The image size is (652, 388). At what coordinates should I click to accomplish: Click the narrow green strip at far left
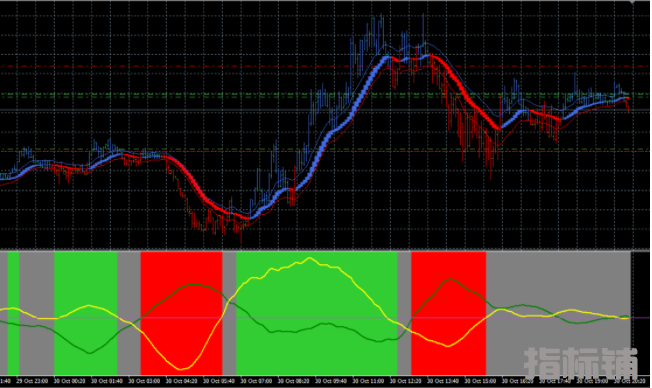click(x=13, y=313)
